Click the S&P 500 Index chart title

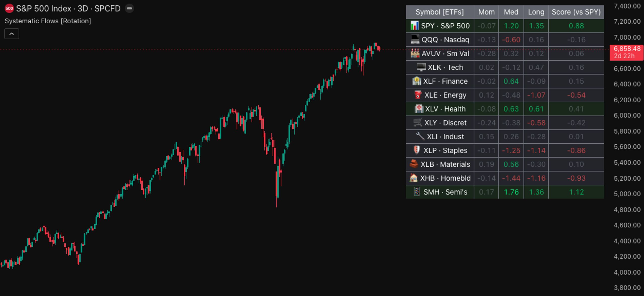(x=68, y=9)
